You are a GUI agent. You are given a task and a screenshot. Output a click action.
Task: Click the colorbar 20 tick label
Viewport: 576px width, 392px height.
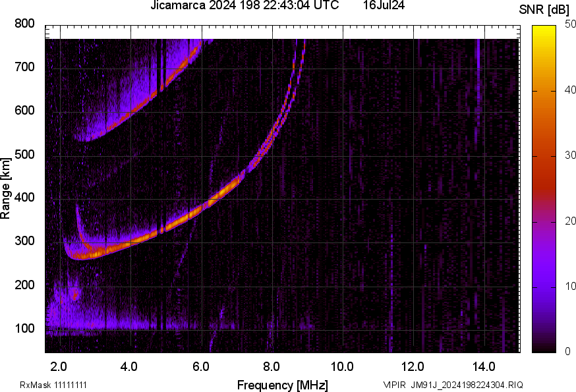pos(570,221)
